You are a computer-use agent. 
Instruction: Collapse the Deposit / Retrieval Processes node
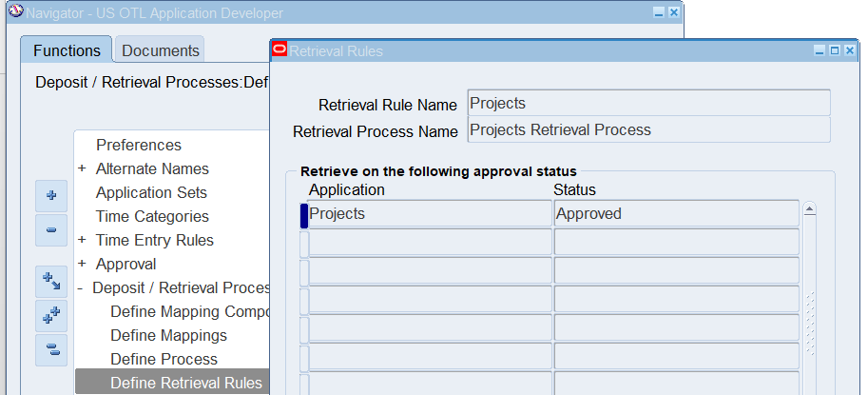[81, 288]
